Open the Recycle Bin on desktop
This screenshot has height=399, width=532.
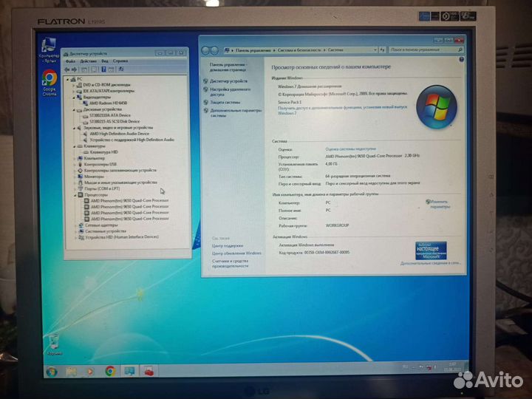tap(53, 342)
